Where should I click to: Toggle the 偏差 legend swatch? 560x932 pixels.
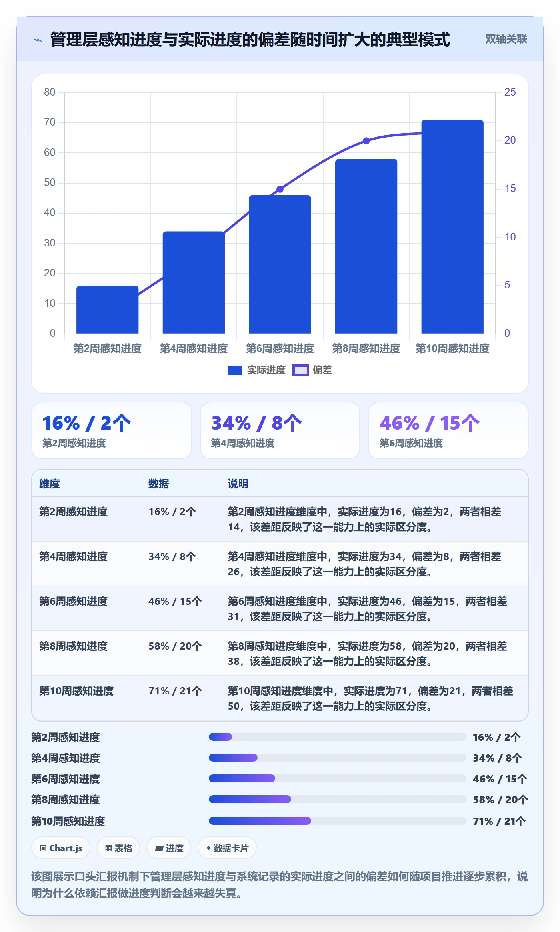click(300, 370)
